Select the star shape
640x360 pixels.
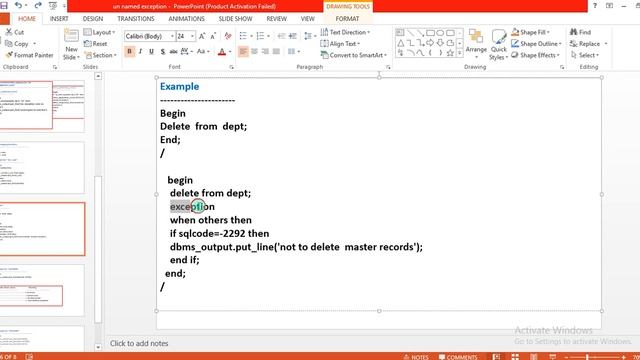[x=450, y=53]
